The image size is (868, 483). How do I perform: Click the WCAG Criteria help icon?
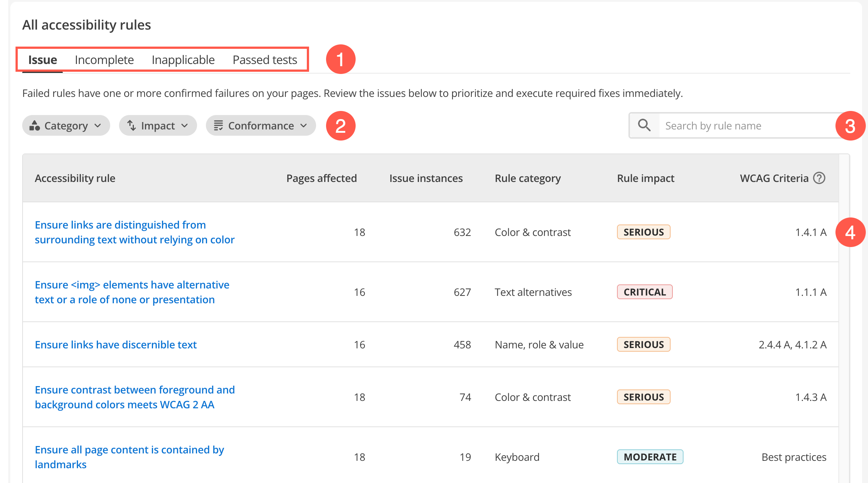click(x=819, y=178)
